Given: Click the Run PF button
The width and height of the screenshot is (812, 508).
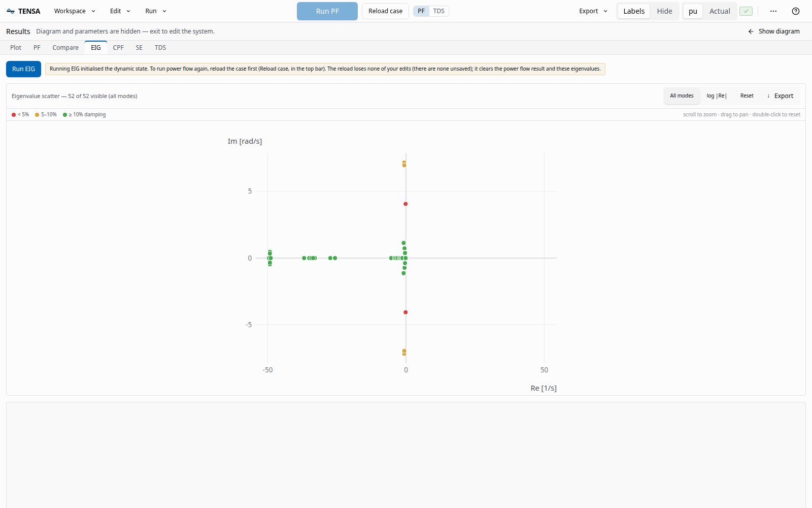Looking at the screenshot, I should [x=327, y=11].
